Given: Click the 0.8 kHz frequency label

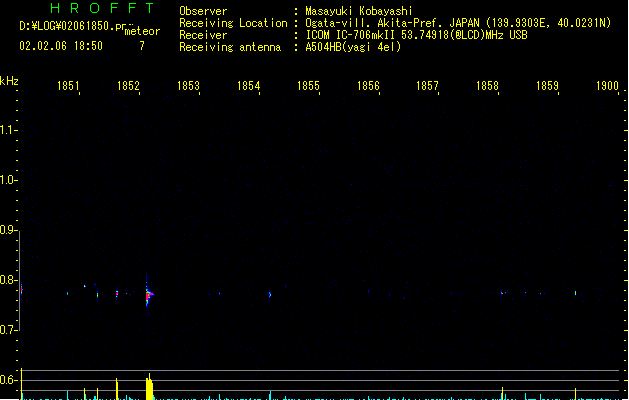Looking at the screenshot, I should point(8,280).
